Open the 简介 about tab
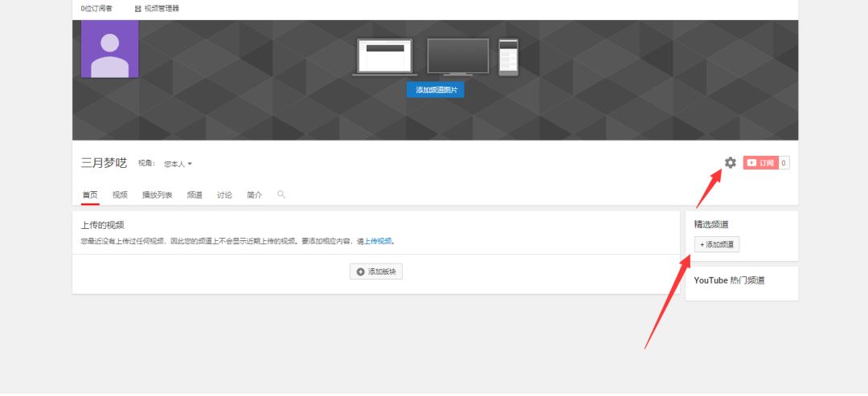Viewport: 868px width, 396px height. point(254,194)
